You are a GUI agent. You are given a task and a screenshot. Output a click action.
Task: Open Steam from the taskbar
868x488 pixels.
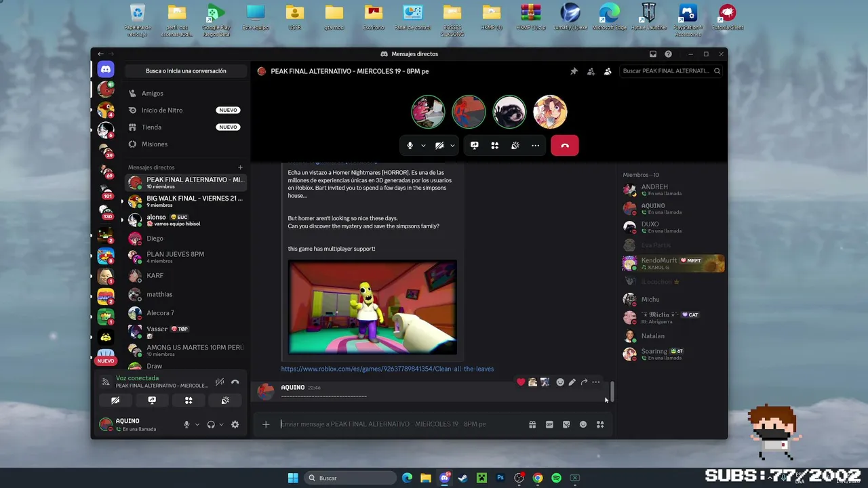pos(463,478)
